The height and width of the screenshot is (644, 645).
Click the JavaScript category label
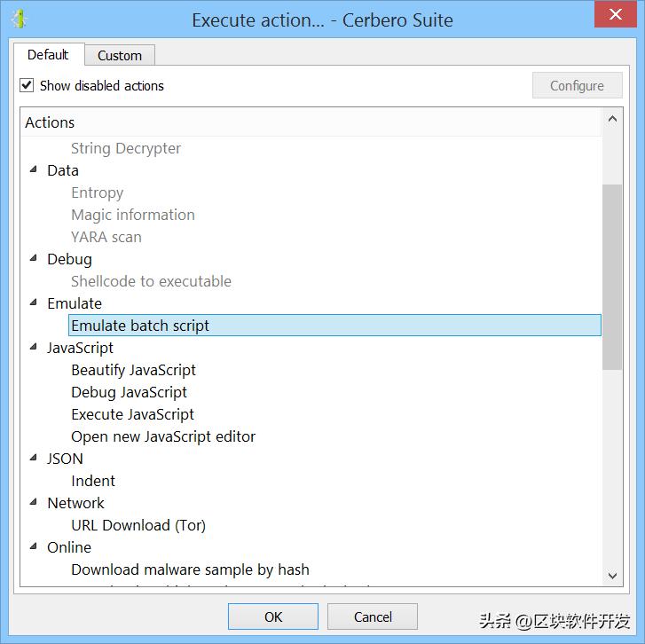[80, 348]
